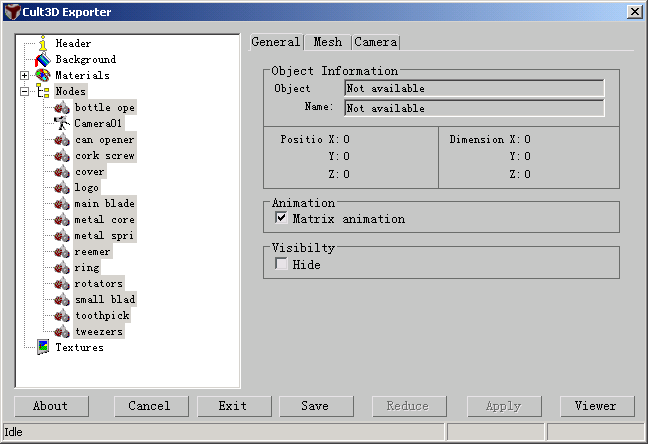648x444 pixels.
Task: Select the Header tree item
Action: [x=73, y=43]
